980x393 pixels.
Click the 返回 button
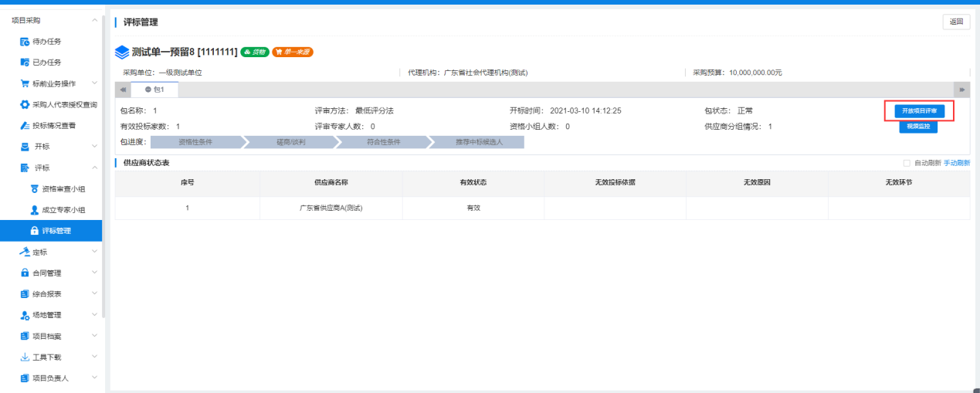(x=956, y=22)
